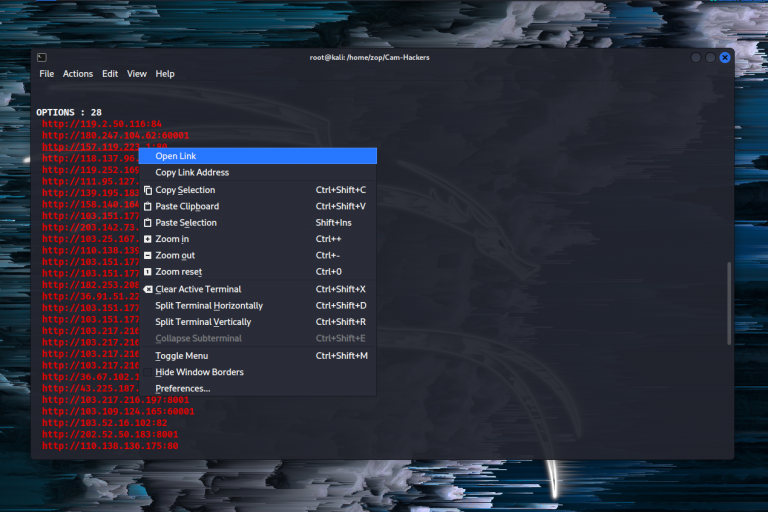Click the terminal icon in the title bar

tap(41, 57)
